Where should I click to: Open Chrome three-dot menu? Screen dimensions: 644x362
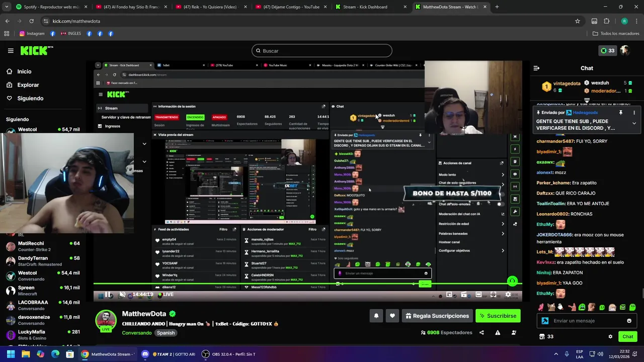pos(636,21)
